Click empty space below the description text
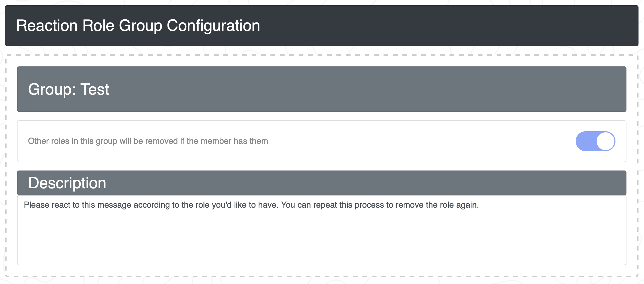The image size is (644, 284). point(321,238)
